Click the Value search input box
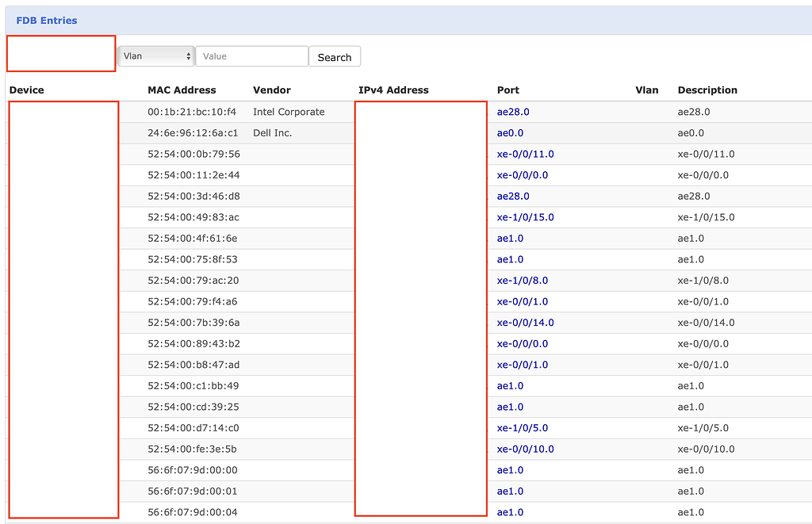The height and width of the screenshot is (524, 812). coord(251,56)
